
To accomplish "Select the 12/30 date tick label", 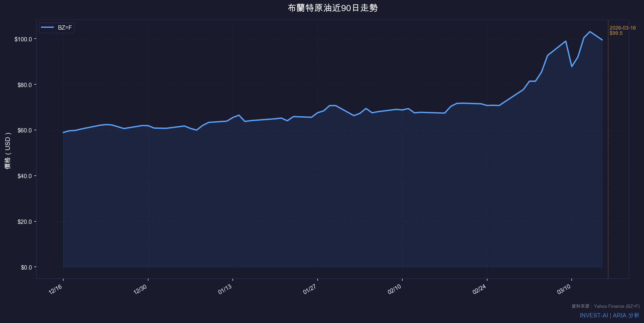I will click(x=140, y=289).
